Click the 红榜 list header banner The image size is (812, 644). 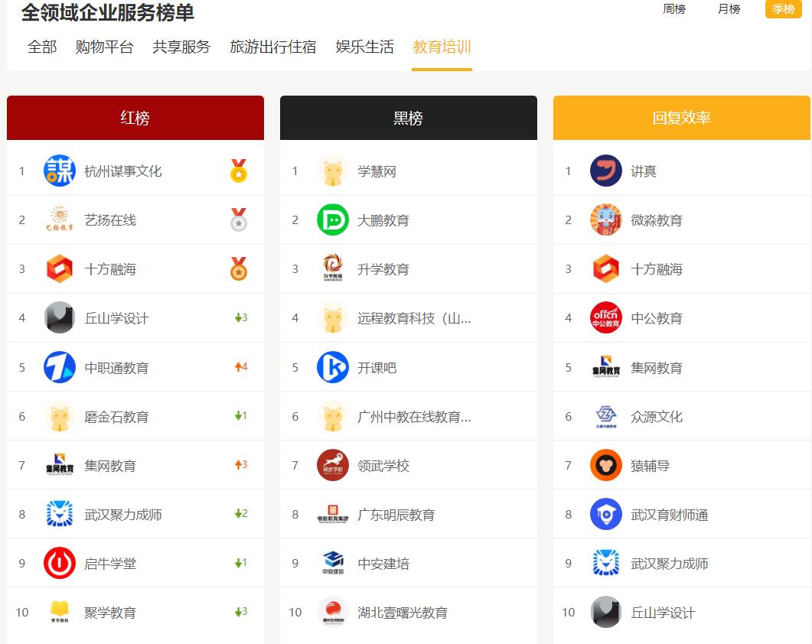135,118
